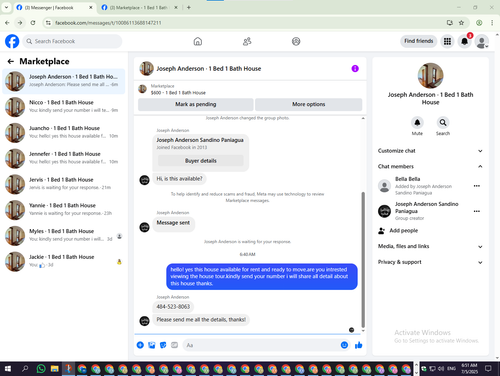Open options for Bella Bella member
Screen dimensions: 500x376
click(x=477, y=186)
